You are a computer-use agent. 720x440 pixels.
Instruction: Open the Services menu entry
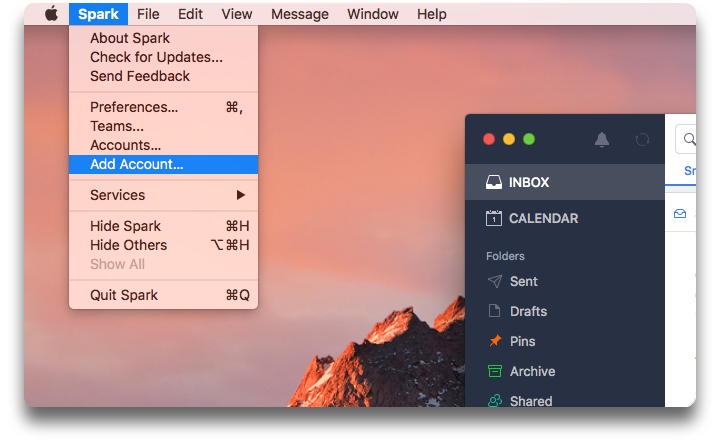[x=163, y=195]
